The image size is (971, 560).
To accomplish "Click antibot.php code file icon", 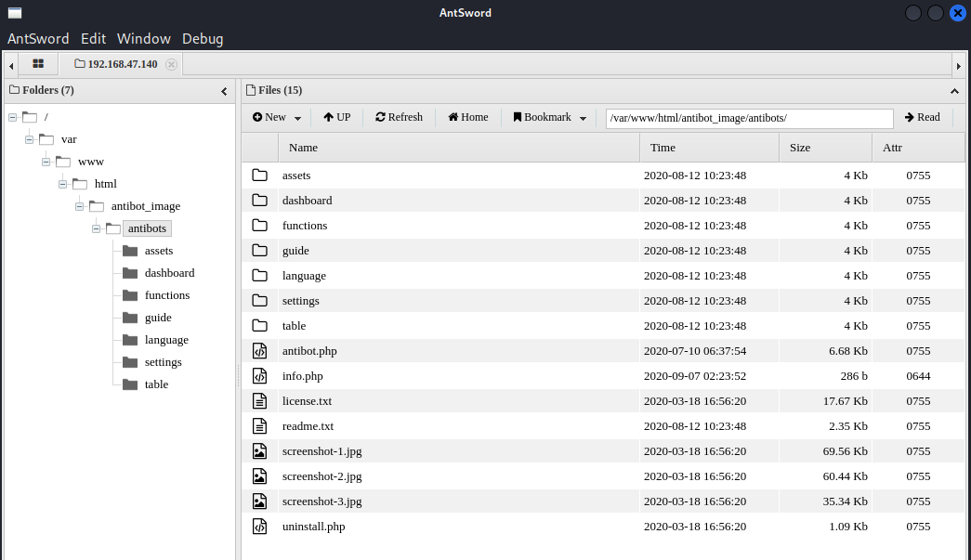I will pyautogui.click(x=259, y=351).
